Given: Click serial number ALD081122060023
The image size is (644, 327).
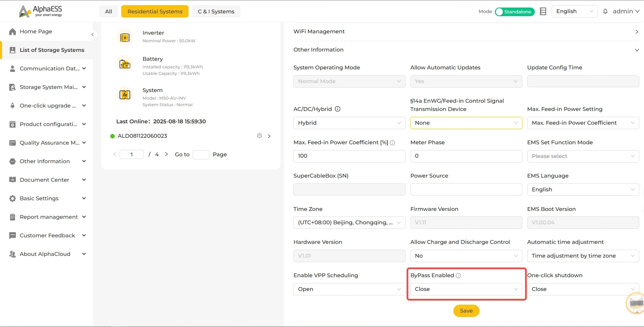Looking at the screenshot, I should [x=143, y=136].
